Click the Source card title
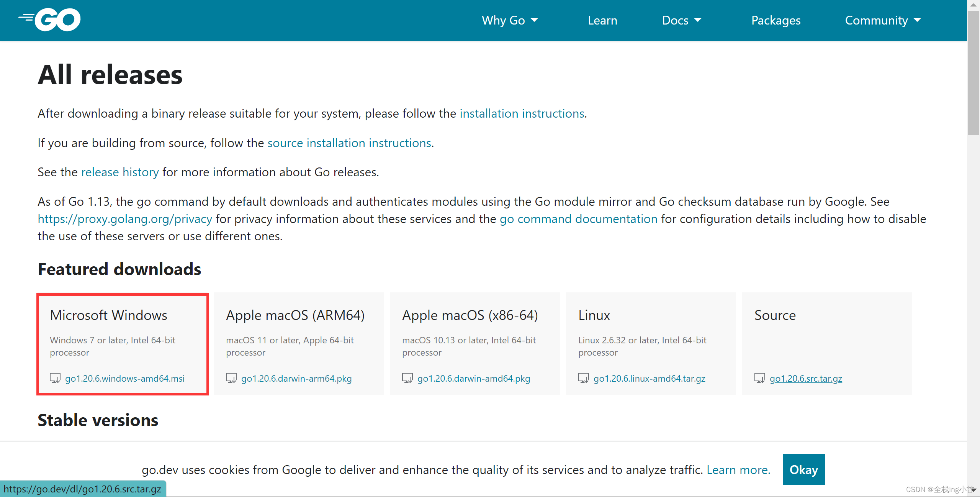The image size is (980, 497). pos(775,315)
